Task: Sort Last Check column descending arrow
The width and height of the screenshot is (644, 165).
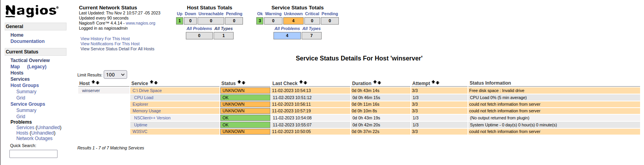Action: click(x=305, y=83)
